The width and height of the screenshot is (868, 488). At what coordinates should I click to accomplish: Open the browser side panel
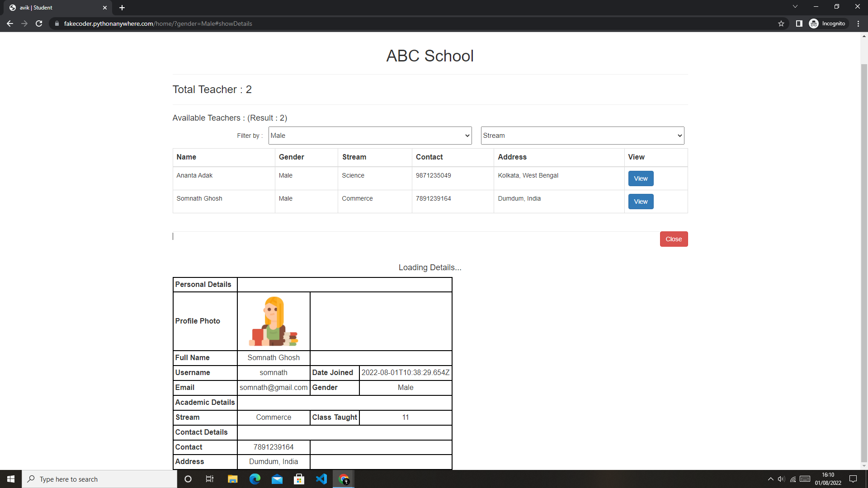[x=799, y=23]
